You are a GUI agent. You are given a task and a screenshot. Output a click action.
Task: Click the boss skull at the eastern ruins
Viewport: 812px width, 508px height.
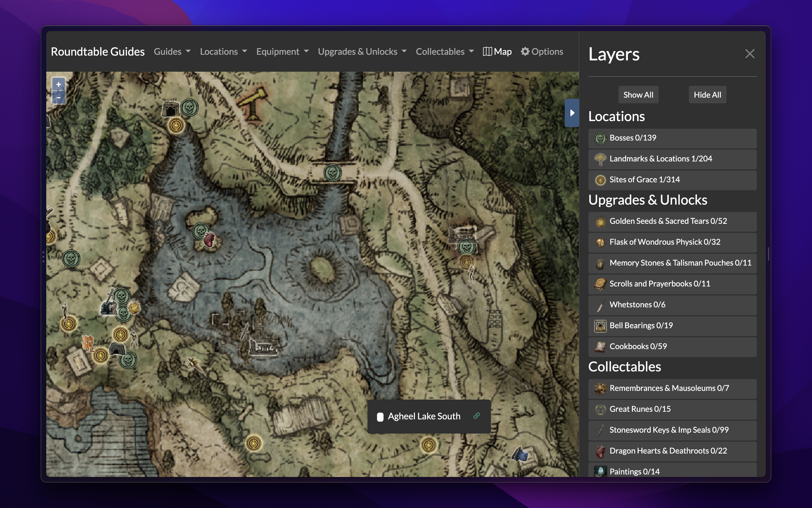(466, 247)
